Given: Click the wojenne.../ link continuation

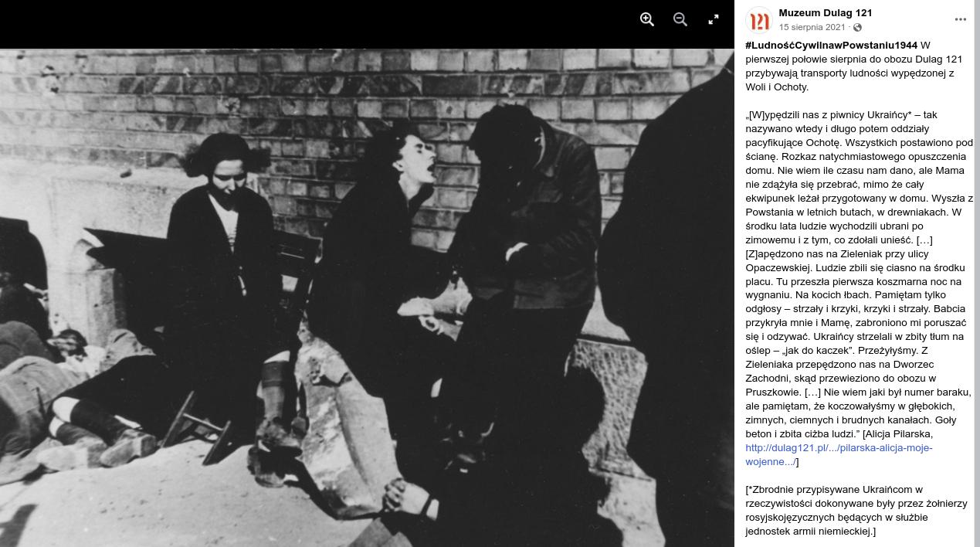Looking at the screenshot, I should pos(770,462).
